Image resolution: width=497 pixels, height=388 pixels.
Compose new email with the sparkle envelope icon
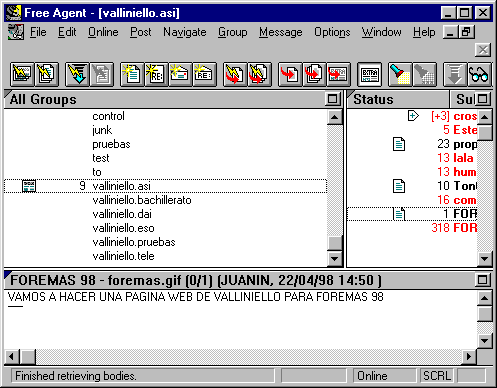coord(181,74)
